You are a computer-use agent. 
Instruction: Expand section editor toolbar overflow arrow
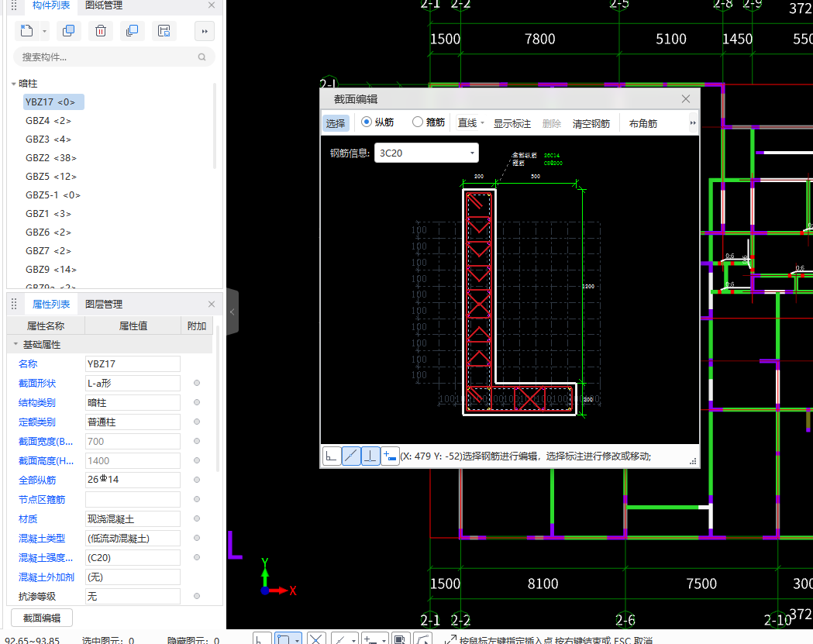click(x=693, y=123)
